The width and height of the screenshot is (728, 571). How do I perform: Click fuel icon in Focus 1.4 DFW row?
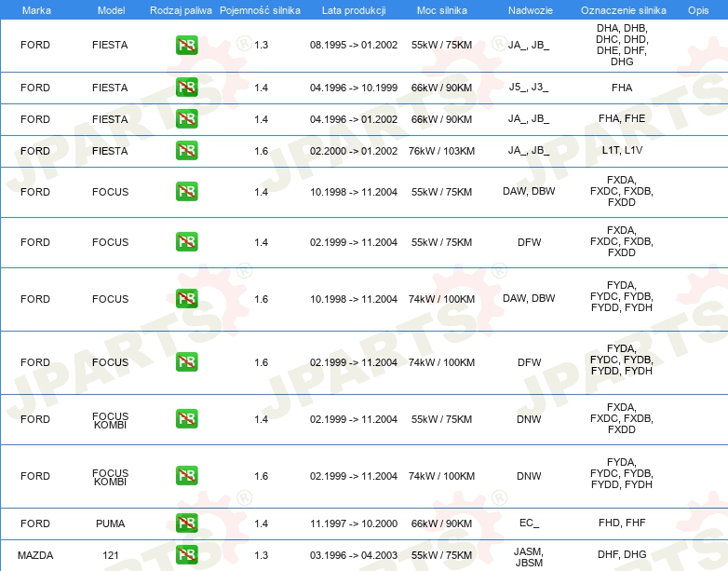pos(186,241)
